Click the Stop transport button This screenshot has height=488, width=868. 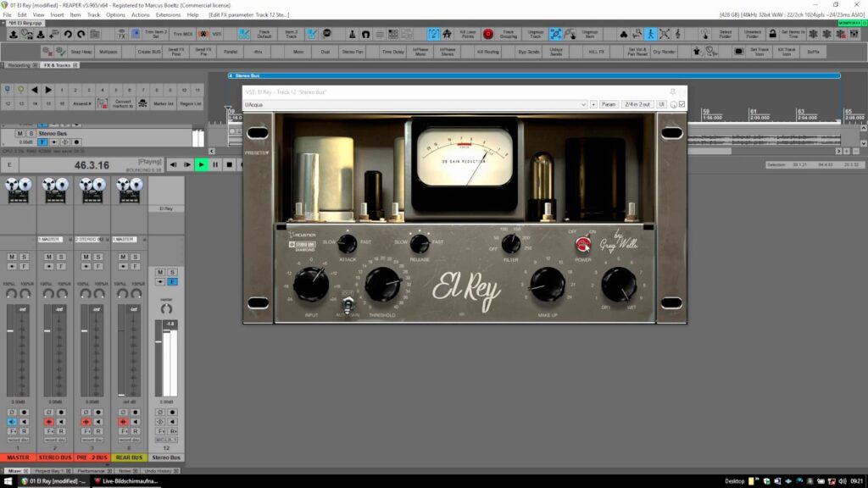pos(229,165)
